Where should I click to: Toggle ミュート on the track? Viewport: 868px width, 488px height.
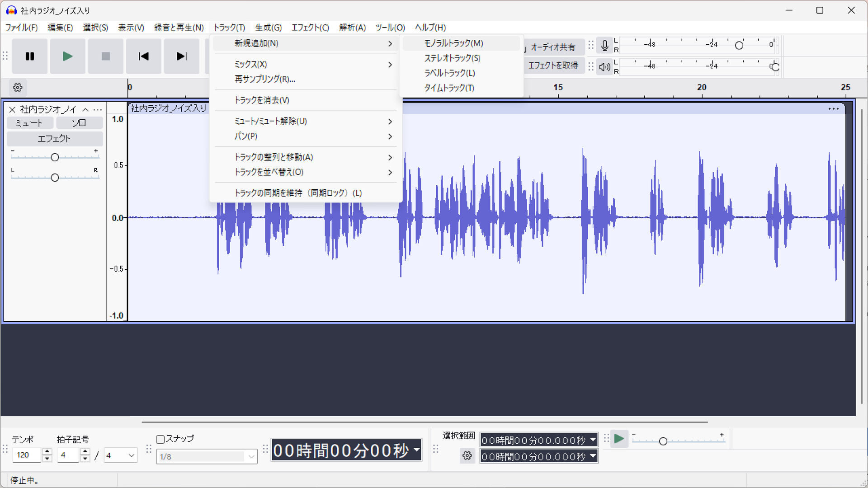(29, 123)
